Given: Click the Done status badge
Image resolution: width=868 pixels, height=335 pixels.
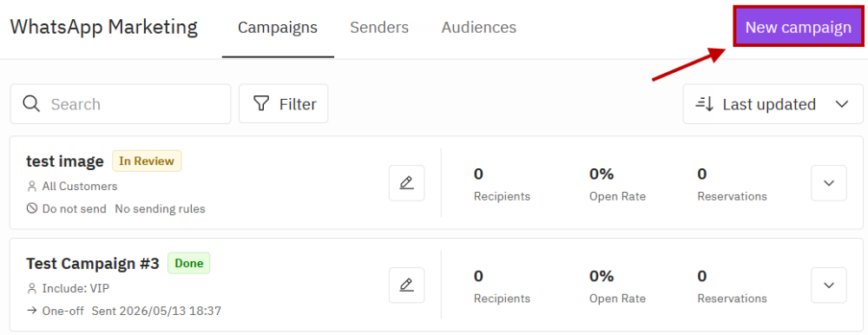Looking at the screenshot, I should pyautogui.click(x=188, y=264).
